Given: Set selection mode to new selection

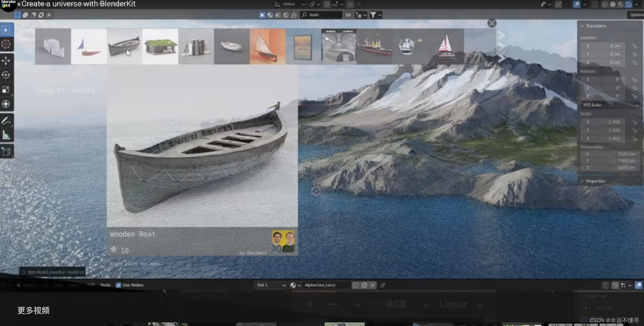Looking at the screenshot, I should (x=18, y=15).
